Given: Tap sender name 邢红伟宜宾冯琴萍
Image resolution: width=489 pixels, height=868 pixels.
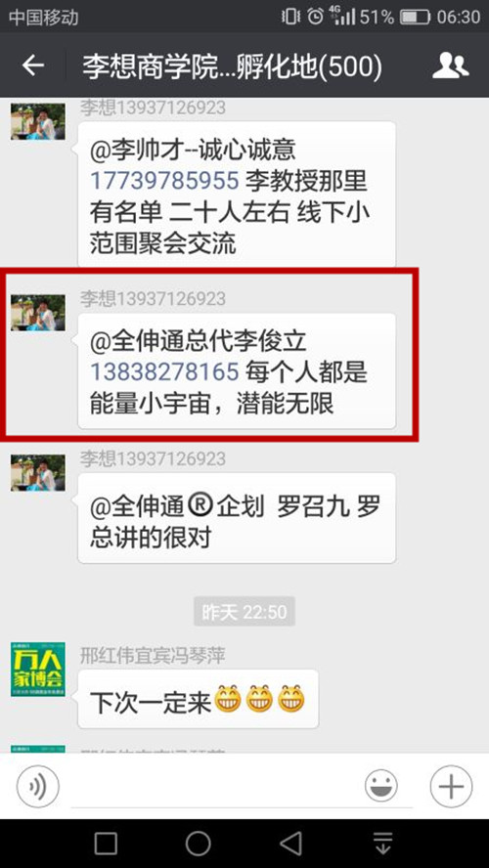Looking at the screenshot, I should tap(153, 656).
